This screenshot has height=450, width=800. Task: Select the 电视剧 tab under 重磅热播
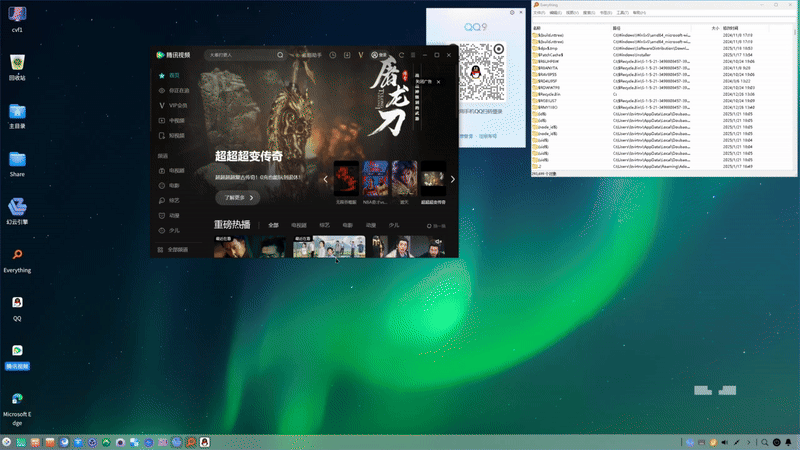click(299, 225)
